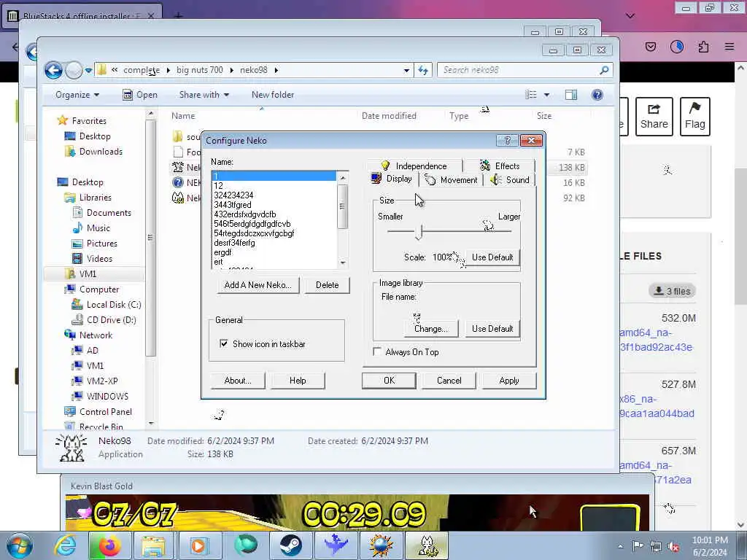Click the Delete neko button
The image size is (747, 560).
tap(327, 285)
